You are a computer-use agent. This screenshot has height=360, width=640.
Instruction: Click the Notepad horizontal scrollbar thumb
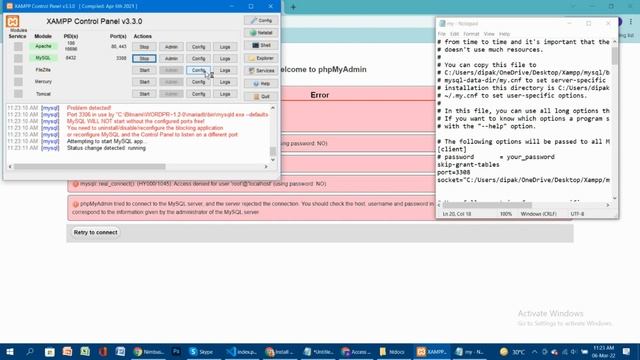487,205
